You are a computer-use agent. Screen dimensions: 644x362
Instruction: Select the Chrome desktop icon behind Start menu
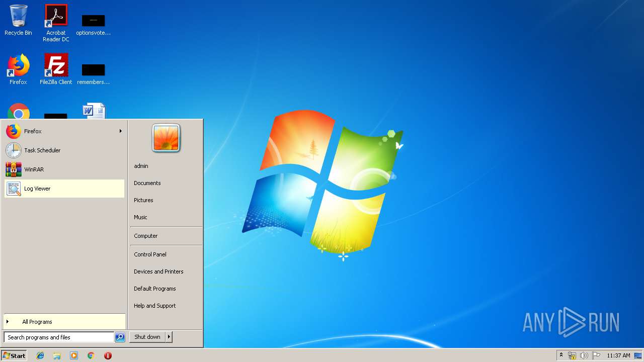[x=19, y=111]
